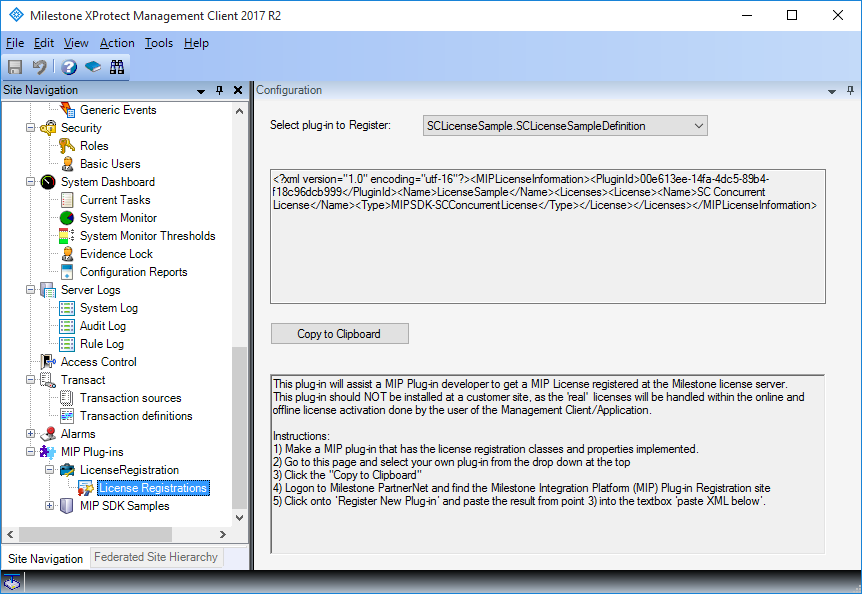862x594 pixels.
Task: Click the tree scroll down arrow
Action: pyautogui.click(x=239, y=518)
